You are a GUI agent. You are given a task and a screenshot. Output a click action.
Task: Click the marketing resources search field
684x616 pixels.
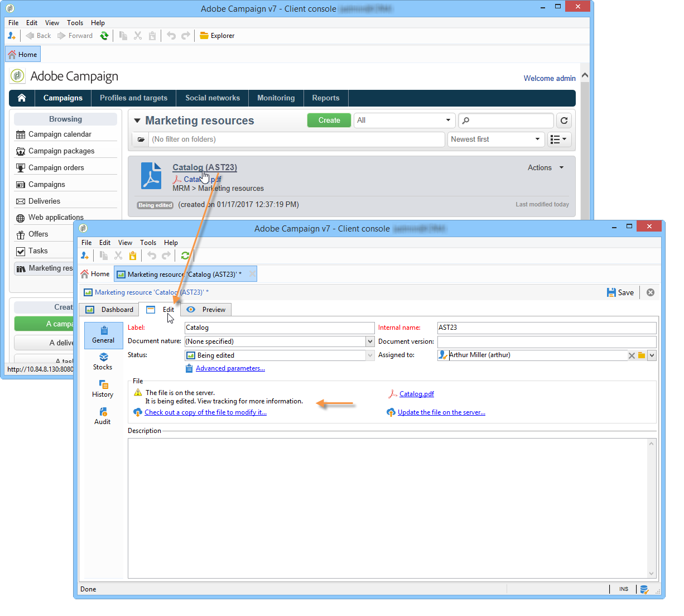(x=506, y=121)
